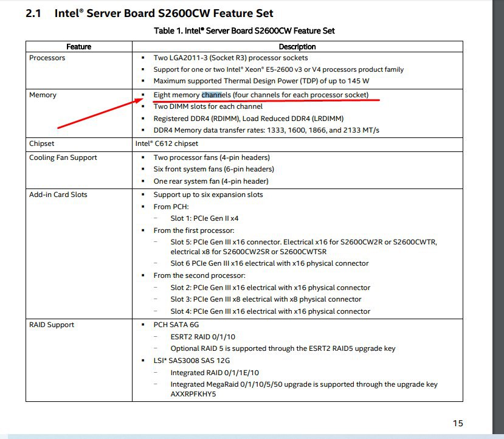
Task: Click 'Integrated RAID 0/1/1E/10' line
Action: tap(215, 373)
